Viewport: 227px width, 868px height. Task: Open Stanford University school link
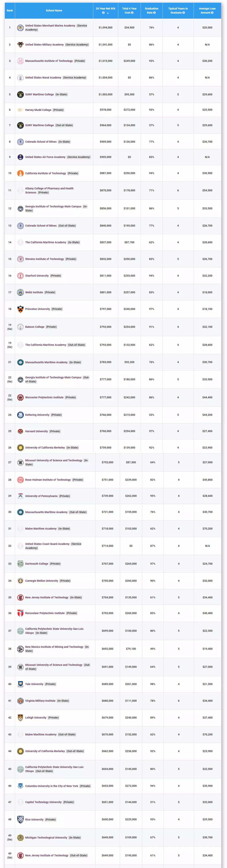click(37, 276)
